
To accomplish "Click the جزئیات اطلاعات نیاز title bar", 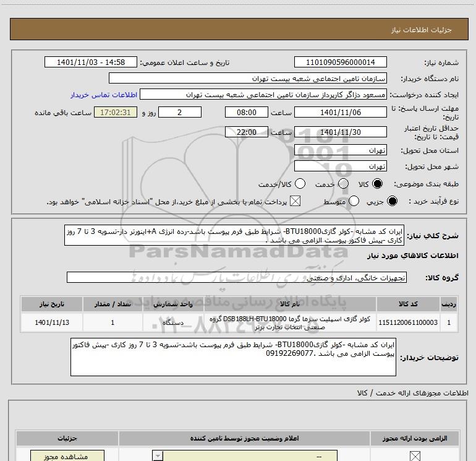I will (x=239, y=29).
